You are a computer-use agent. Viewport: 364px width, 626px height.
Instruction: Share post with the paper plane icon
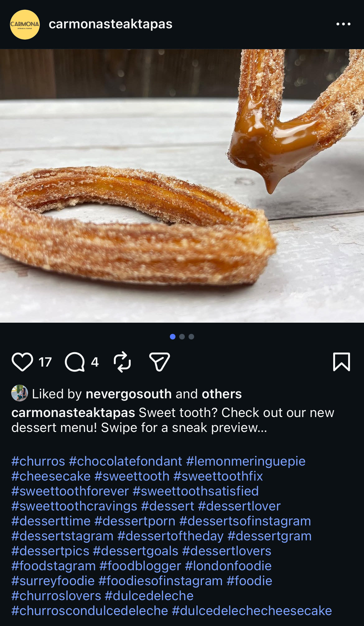(160, 362)
